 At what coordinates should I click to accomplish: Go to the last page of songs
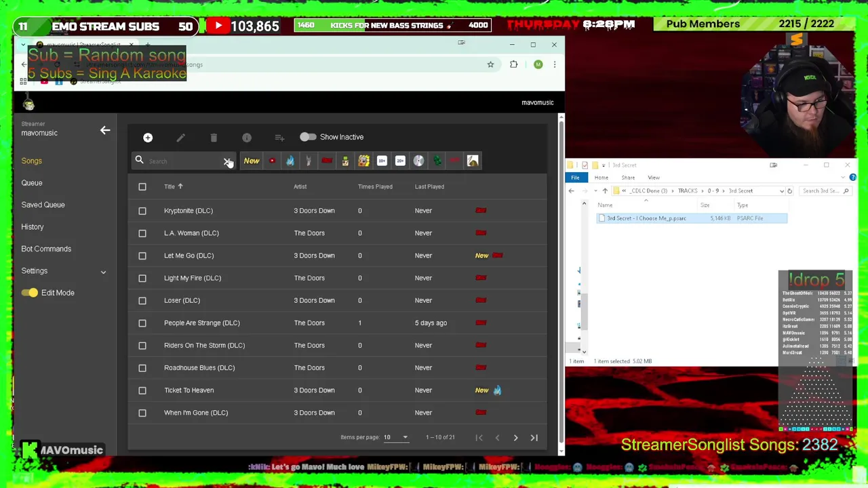point(534,438)
